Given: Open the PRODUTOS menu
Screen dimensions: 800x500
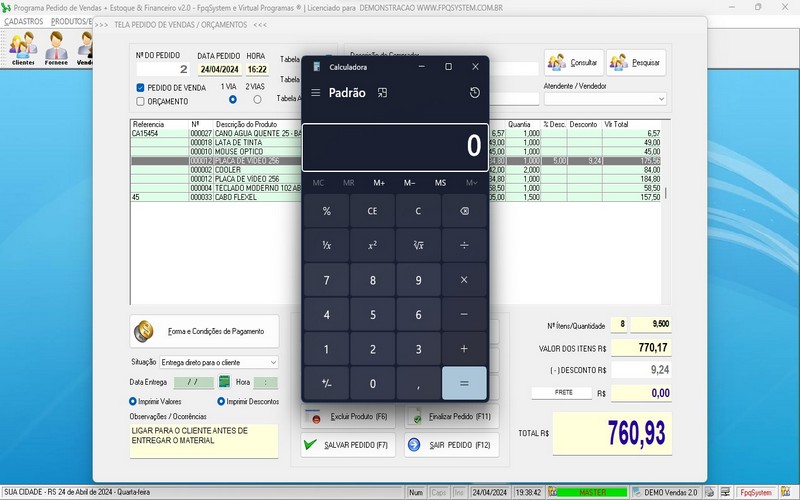Looking at the screenshot, I should [x=70, y=21].
